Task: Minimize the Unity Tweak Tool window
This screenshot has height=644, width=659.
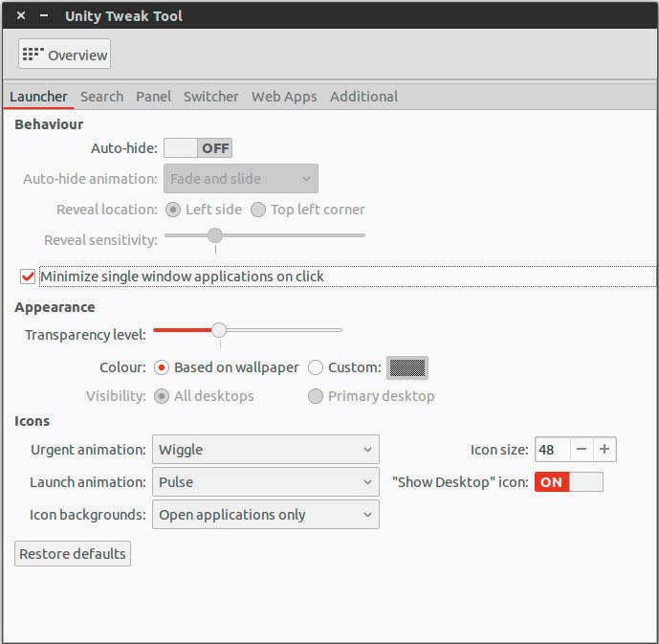Action: [x=44, y=15]
